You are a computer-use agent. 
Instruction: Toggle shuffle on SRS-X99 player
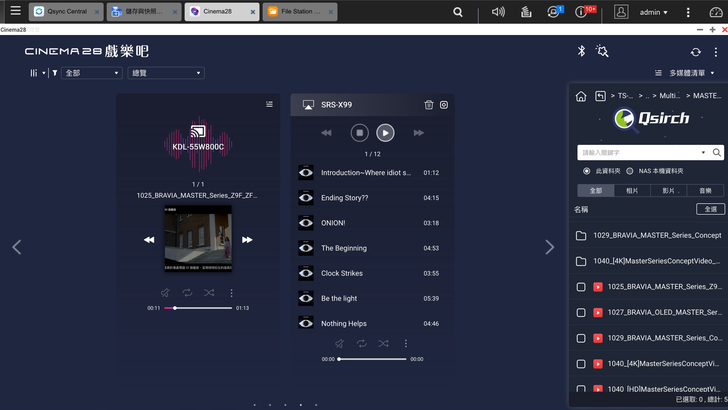point(384,344)
